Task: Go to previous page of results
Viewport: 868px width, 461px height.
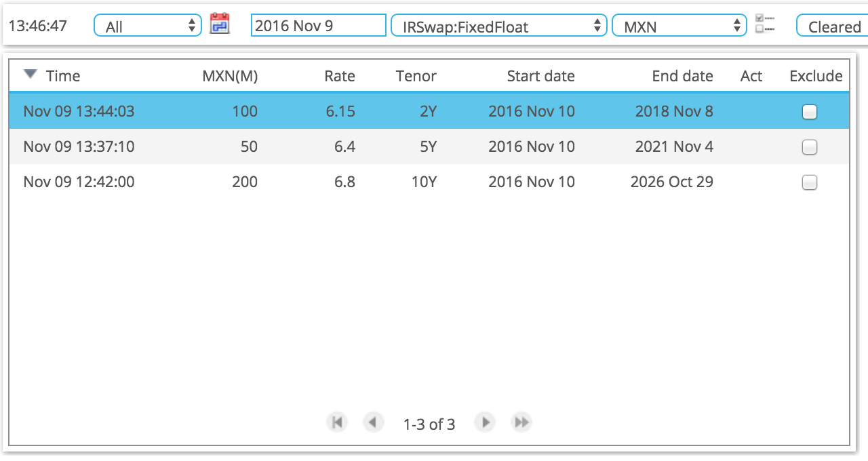Action: 372,422
